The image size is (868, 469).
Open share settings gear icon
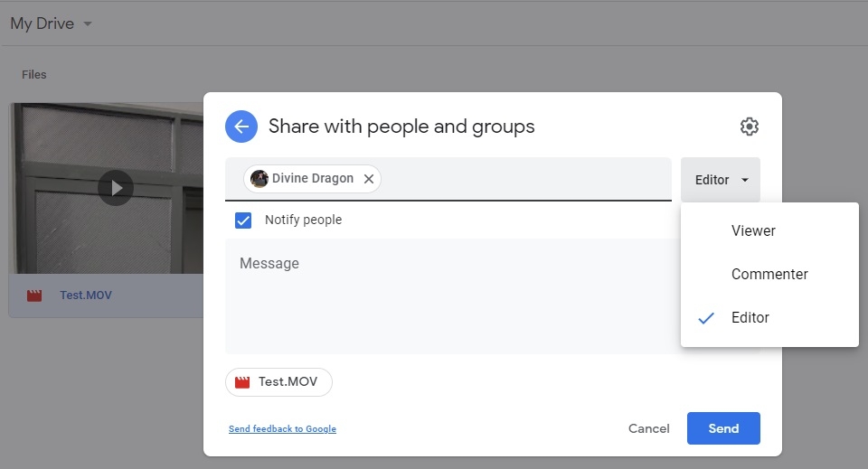point(749,127)
